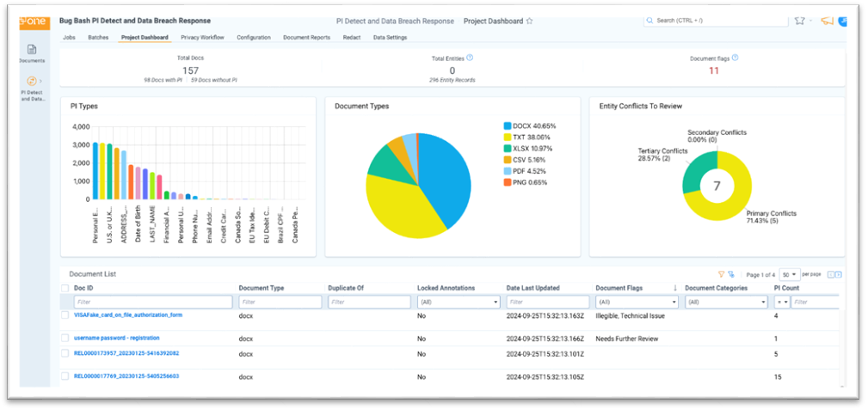The height and width of the screenshot is (410, 868).
Task: Click the blue clear-filters icon
Action: [731, 274]
